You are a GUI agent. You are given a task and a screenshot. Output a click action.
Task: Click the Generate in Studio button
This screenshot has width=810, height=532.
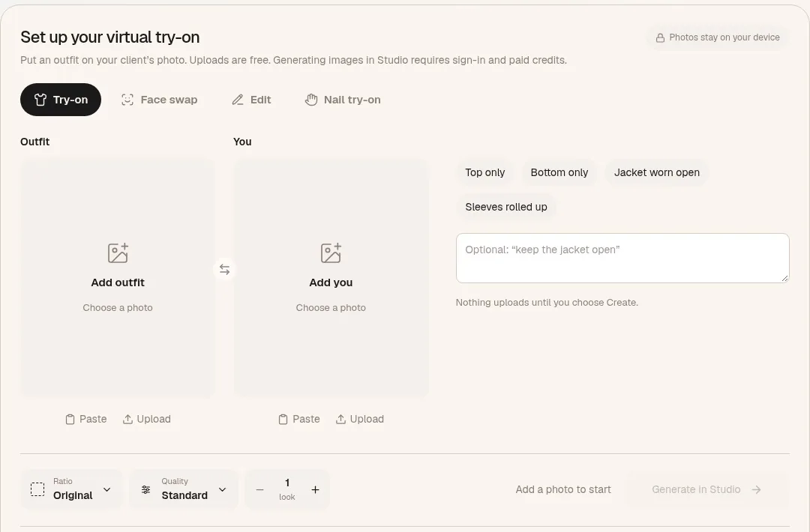click(x=706, y=489)
